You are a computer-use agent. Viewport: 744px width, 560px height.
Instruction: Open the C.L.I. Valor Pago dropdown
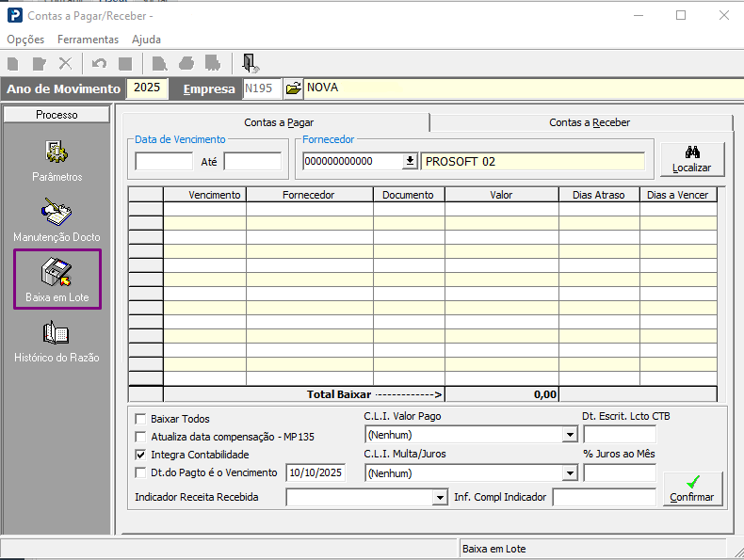[569, 435]
